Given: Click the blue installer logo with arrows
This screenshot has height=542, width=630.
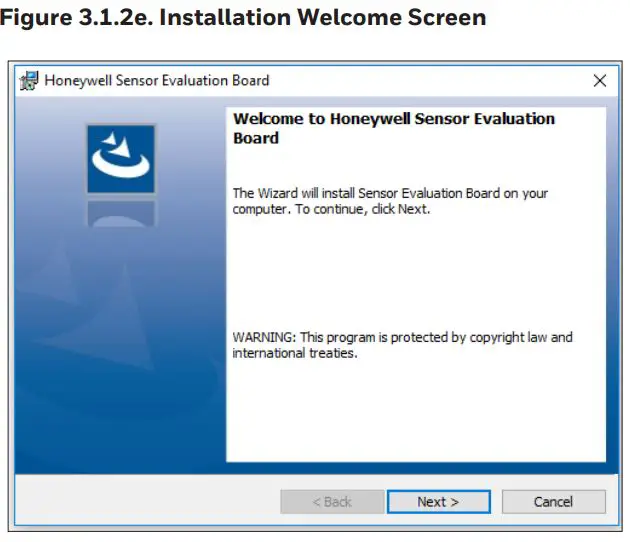Looking at the screenshot, I should (121, 159).
